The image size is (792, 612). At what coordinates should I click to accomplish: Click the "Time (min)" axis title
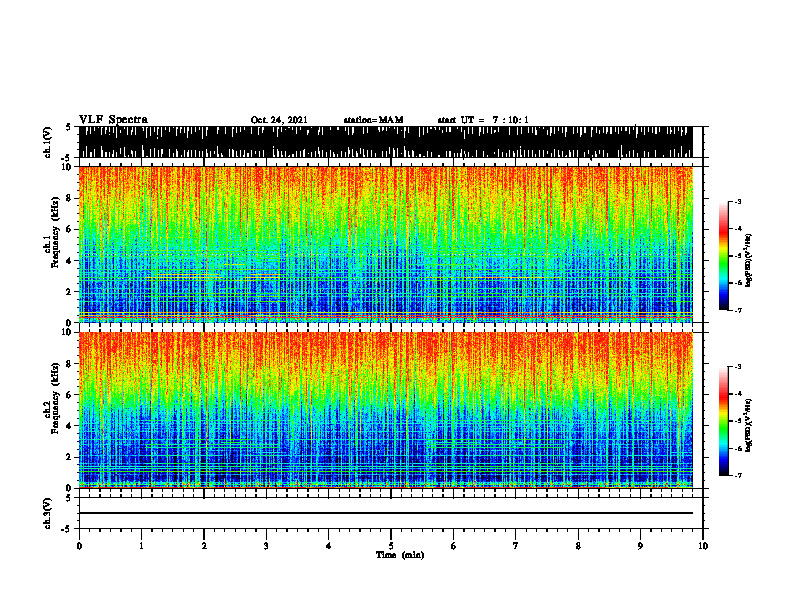point(400,555)
